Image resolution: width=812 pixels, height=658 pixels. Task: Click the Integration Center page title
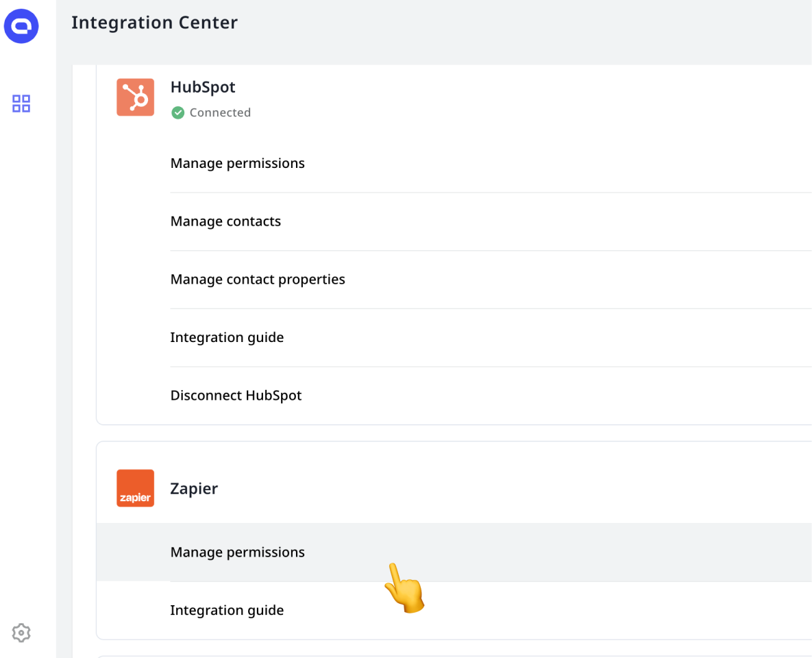click(154, 23)
